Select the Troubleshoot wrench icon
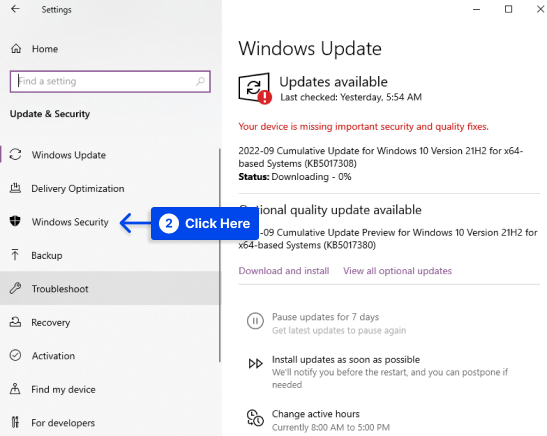547x436 pixels. pos(15,288)
